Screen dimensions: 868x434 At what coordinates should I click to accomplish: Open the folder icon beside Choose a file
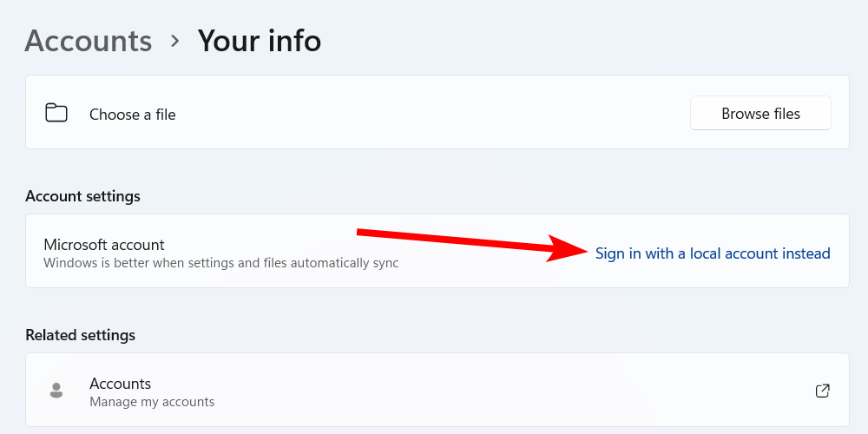pyautogui.click(x=56, y=113)
